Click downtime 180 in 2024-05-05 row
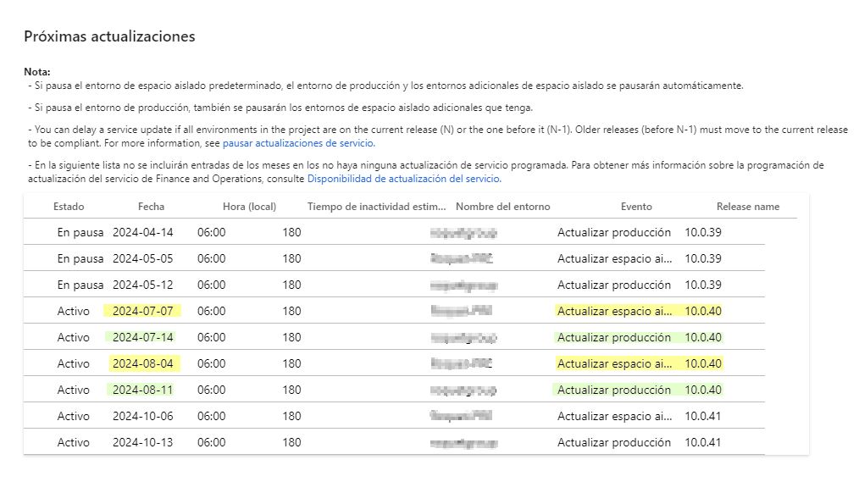859x504 pixels. 291,258
